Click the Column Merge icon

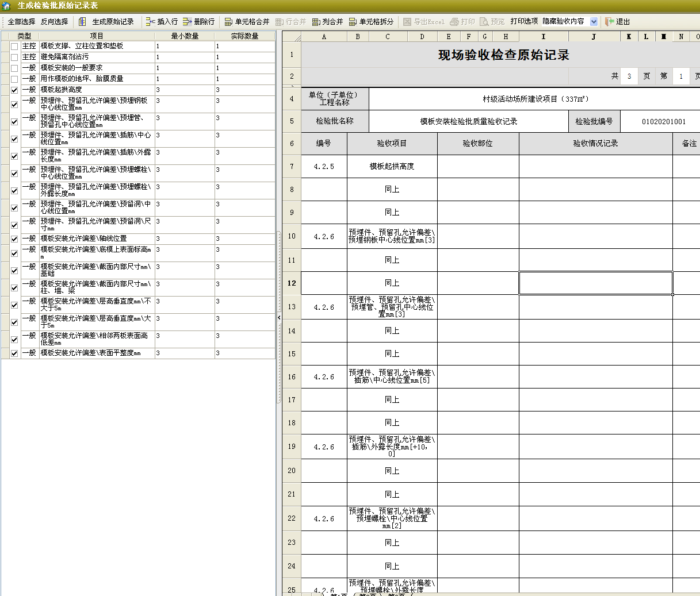[316, 22]
